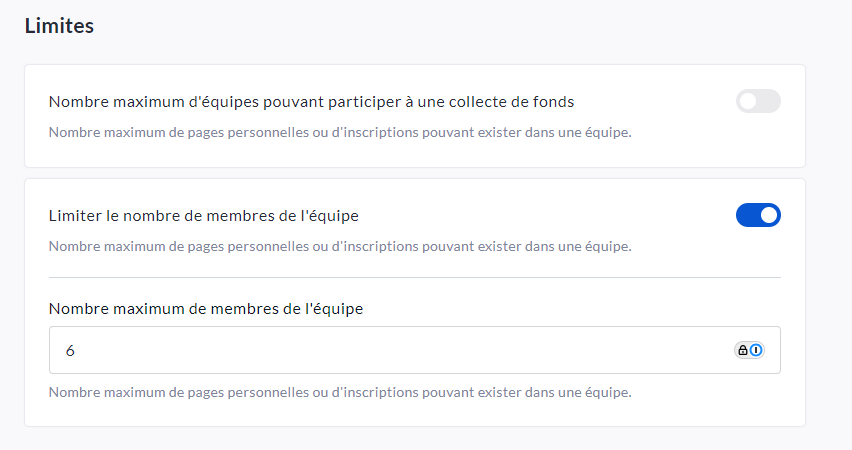Click the divider line above the members input label
The image size is (852, 450).
414,277
